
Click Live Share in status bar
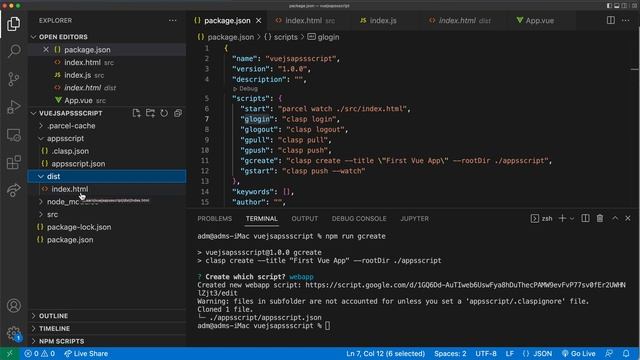point(86,353)
